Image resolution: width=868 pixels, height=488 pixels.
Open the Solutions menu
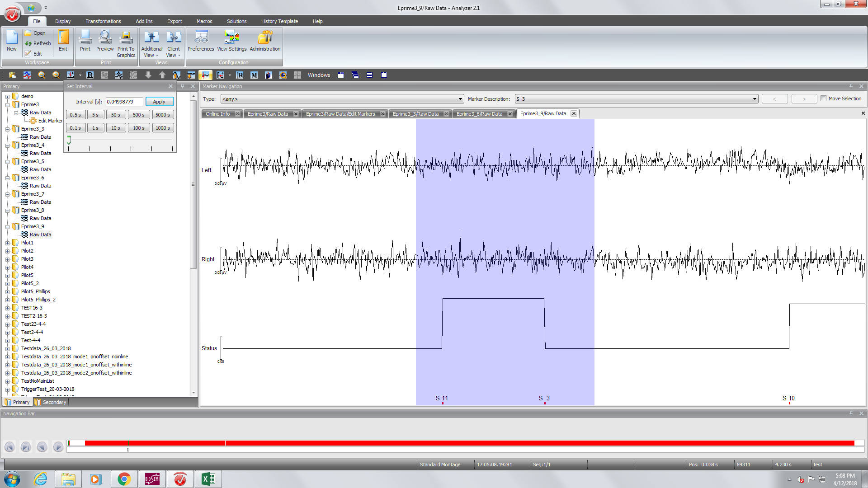coord(236,21)
